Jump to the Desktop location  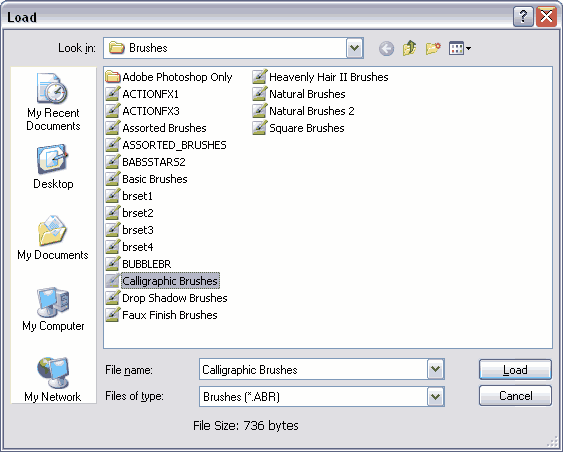(53, 167)
